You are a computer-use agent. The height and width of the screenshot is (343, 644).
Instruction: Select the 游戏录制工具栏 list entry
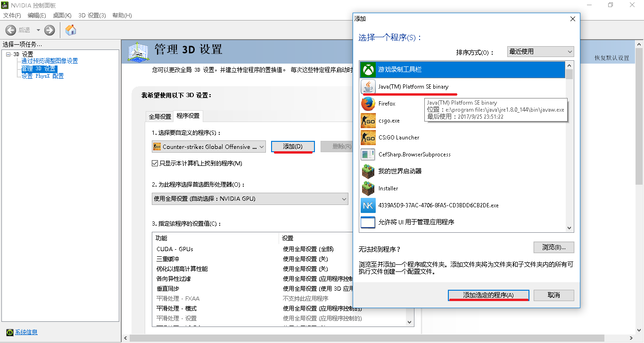(462, 70)
